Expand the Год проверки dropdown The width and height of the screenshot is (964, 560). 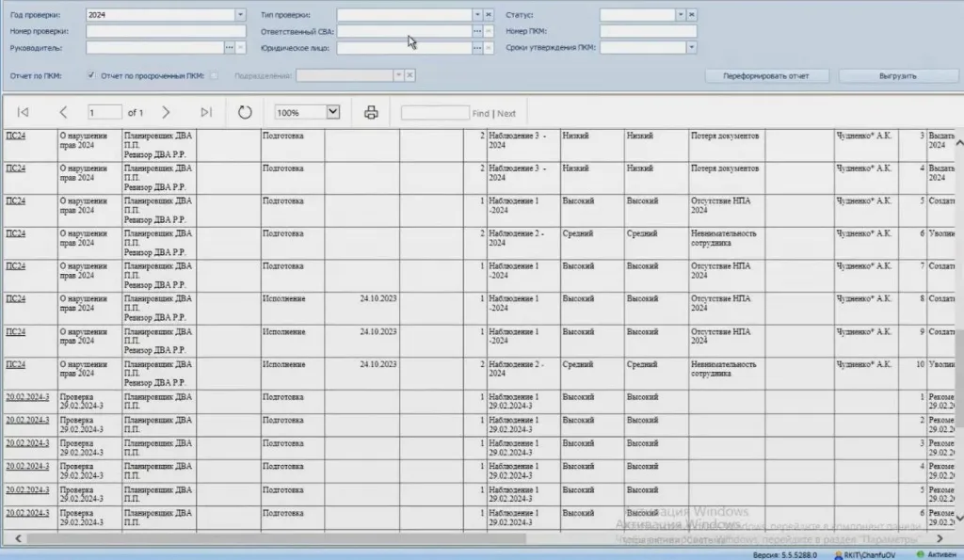240,15
